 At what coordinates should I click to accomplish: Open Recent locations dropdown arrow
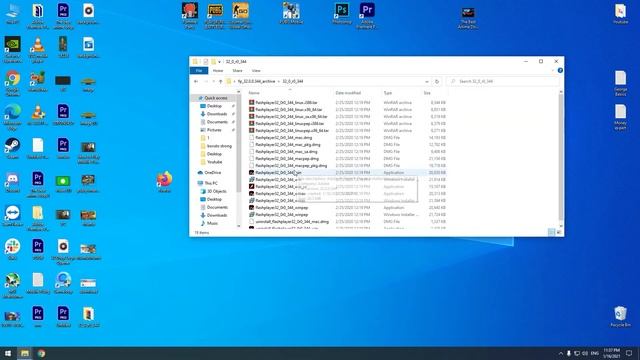coord(213,82)
